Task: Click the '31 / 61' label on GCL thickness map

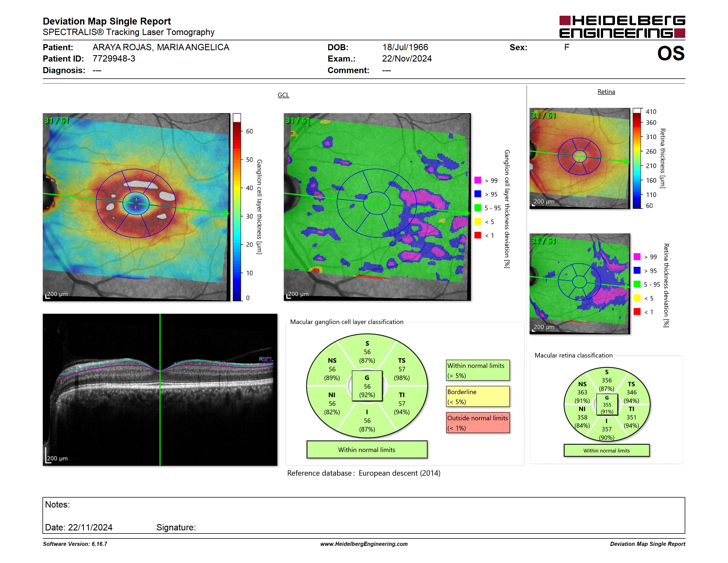Action: (57, 120)
